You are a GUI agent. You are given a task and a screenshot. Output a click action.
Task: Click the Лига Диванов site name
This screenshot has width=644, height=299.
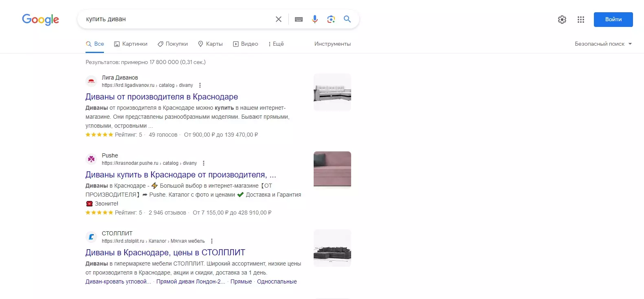120,78
